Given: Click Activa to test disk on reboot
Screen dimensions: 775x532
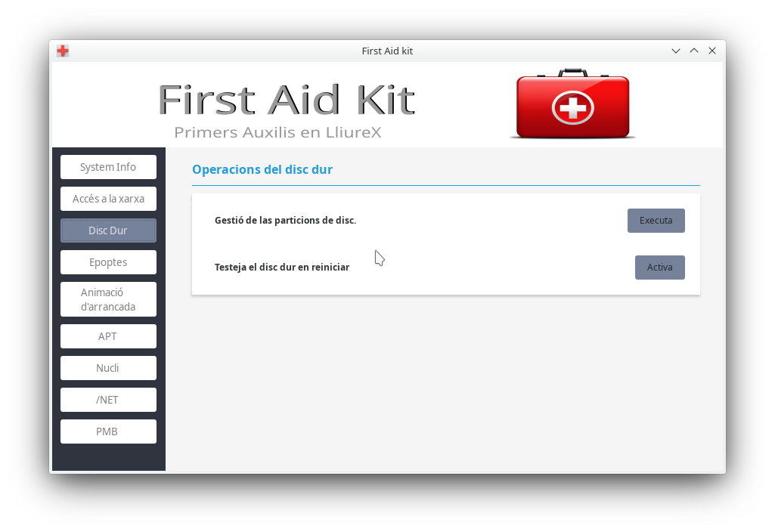Looking at the screenshot, I should pos(660,268).
